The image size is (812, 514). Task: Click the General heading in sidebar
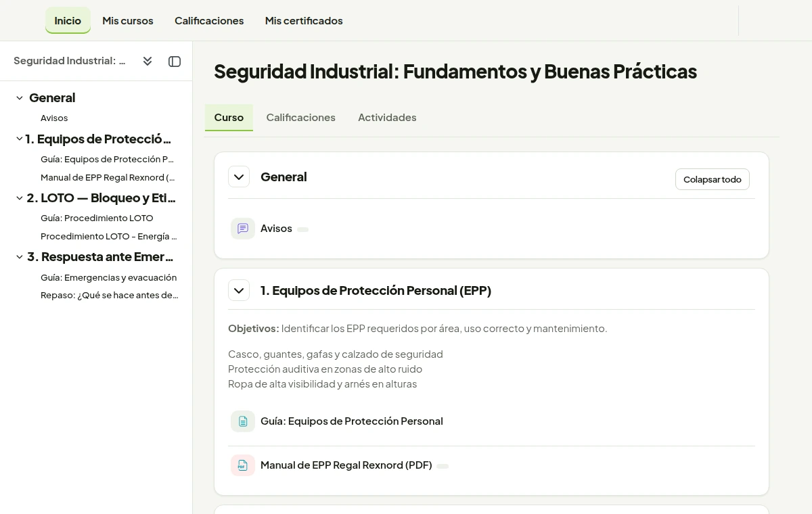pos(52,98)
